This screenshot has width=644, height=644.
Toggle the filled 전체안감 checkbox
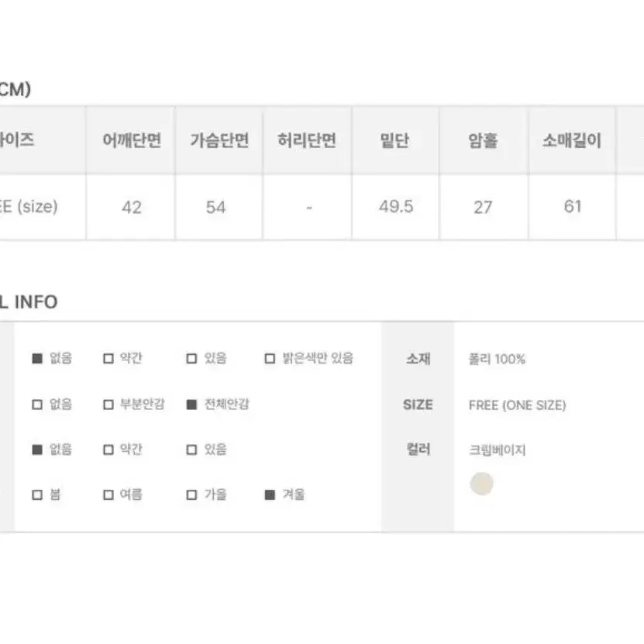pyautogui.click(x=191, y=405)
